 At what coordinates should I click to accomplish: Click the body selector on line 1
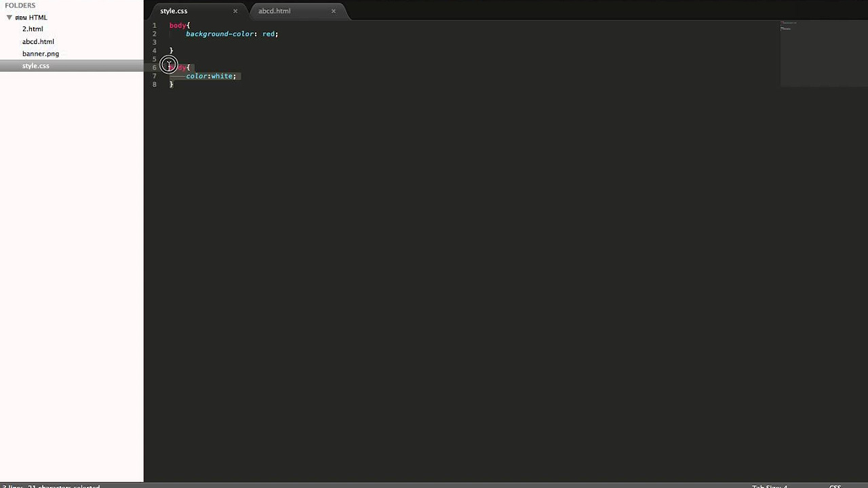point(178,26)
